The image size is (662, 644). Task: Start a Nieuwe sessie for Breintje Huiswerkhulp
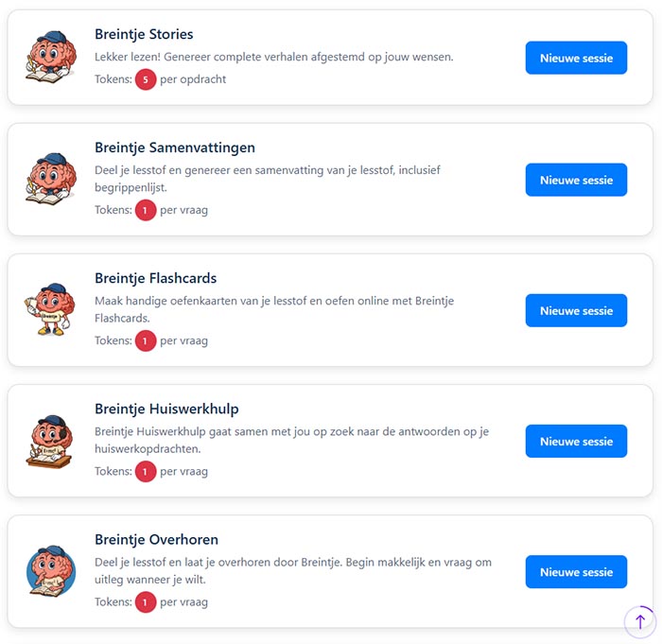576,442
